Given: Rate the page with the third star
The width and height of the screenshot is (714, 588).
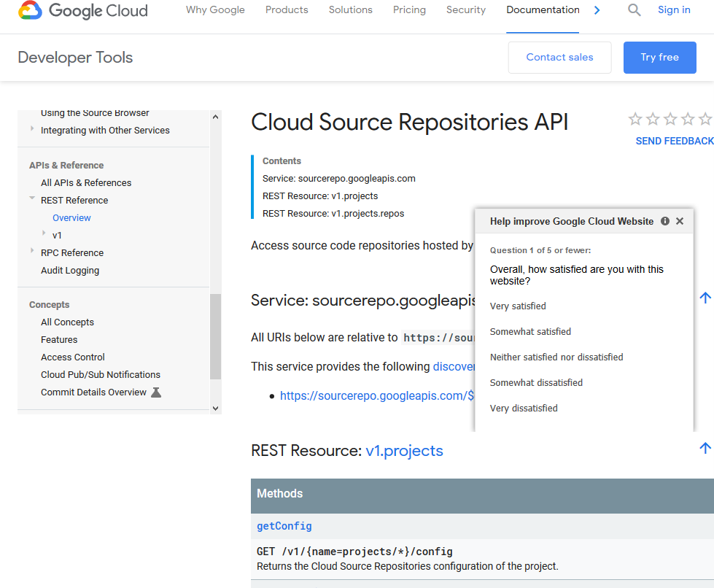Looking at the screenshot, I should tap(670, 120).
